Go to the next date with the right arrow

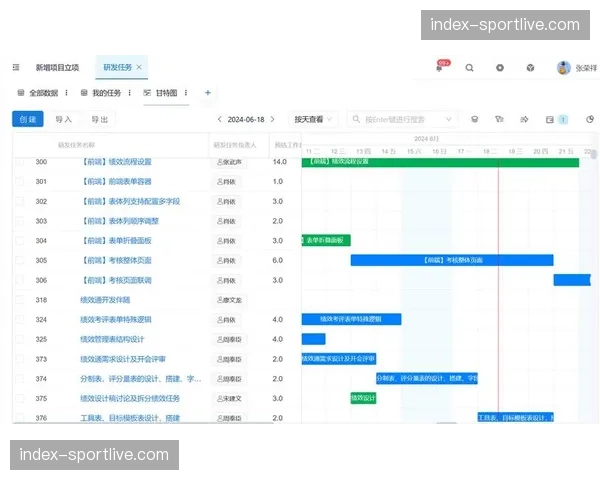pos(272,119)
